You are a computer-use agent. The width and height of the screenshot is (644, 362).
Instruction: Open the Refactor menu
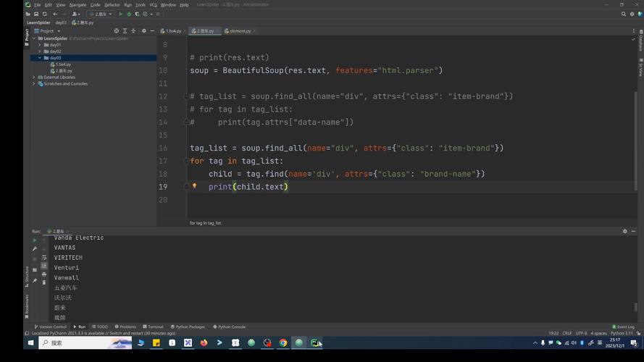[x=112, y=4]
